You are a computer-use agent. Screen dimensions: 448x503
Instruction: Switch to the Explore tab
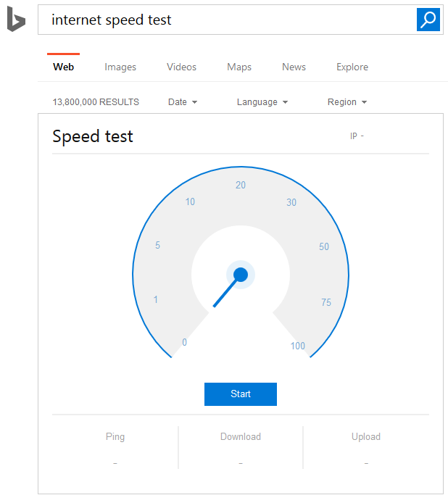point(352,67)
